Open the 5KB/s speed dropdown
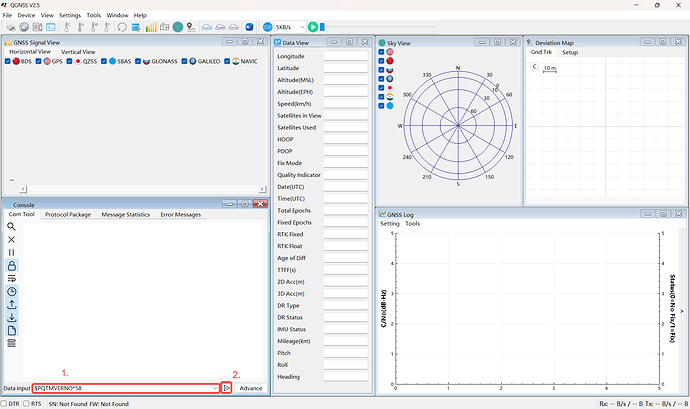This screenshot has width=690, height=409. 290,27
